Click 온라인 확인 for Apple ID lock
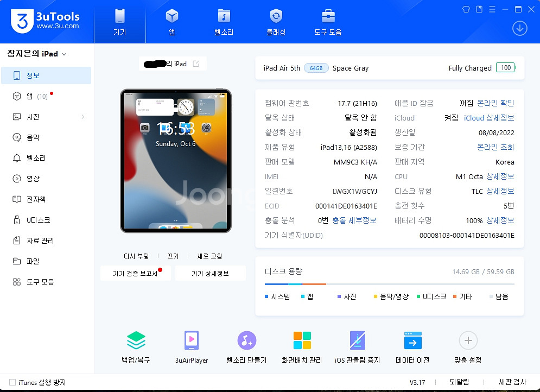 point(495,103)
